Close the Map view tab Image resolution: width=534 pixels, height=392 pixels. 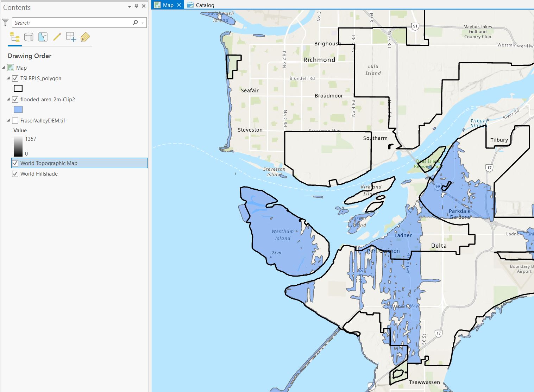pyautogui.click(x=179, y=5)
